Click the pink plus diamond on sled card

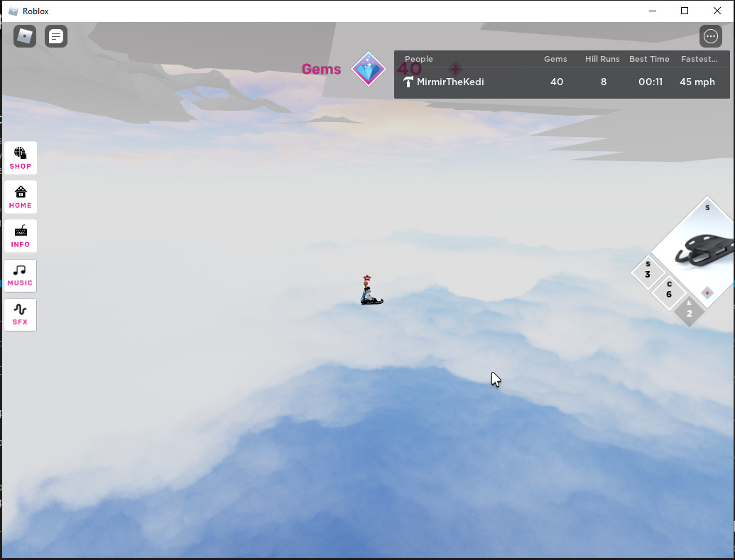(x=707, y=293)
